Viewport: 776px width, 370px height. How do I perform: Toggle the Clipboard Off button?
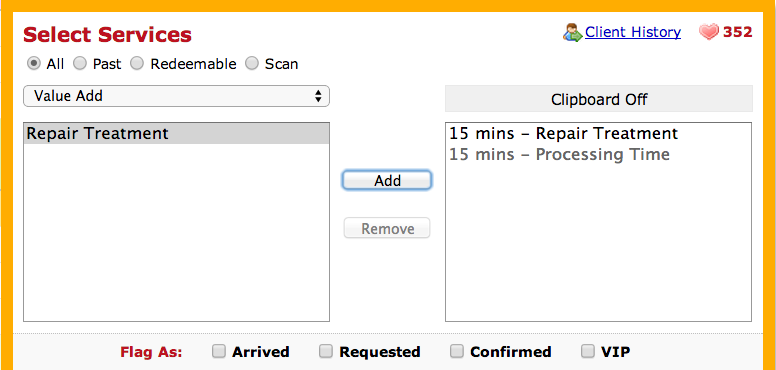click(599, 99)
